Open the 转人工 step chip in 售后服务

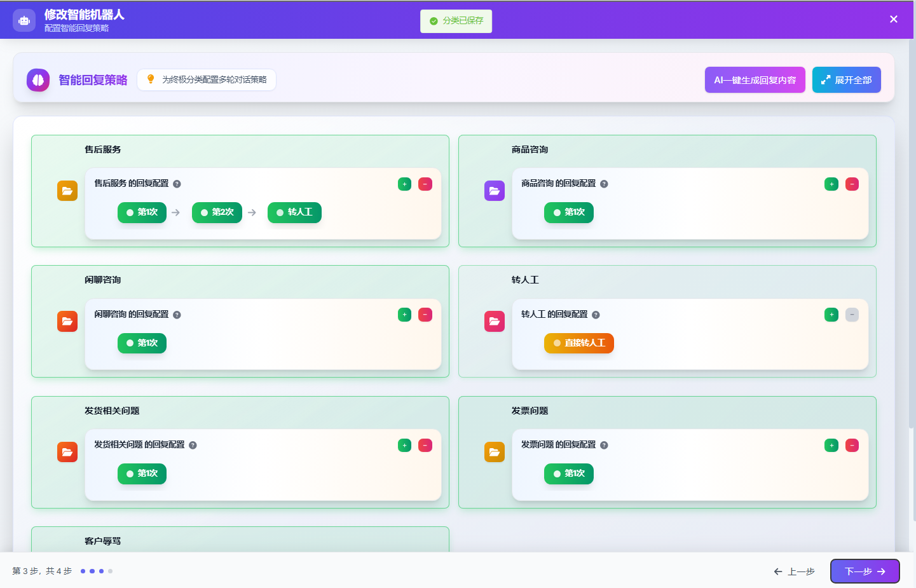(x=294, y=212)
